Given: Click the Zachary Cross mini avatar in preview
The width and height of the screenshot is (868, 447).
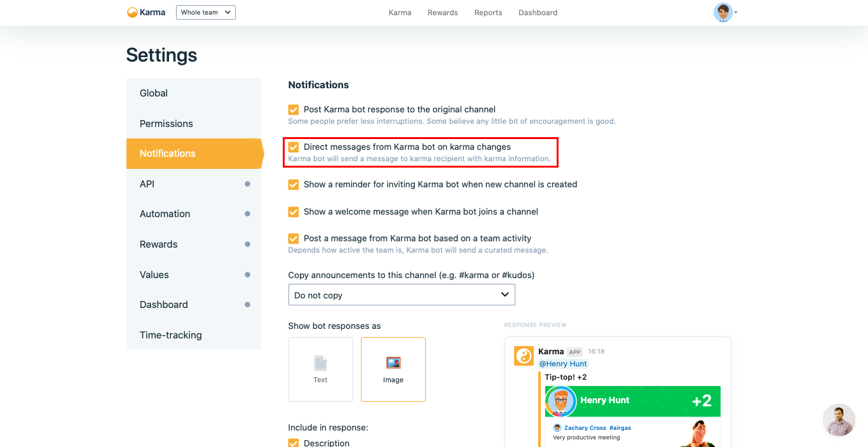Looking at the screenshot, I should click(x=557, y=428).
